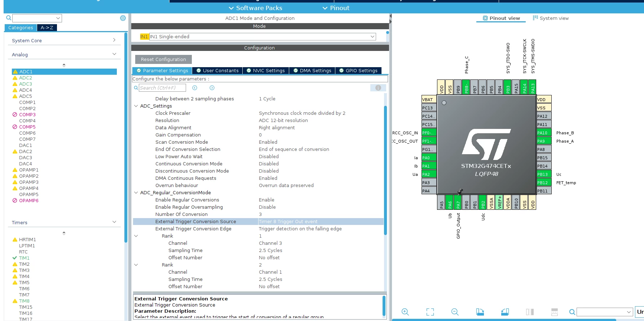Go to previous search result arrow
644x321 pixels.
(x=195, y=88)
